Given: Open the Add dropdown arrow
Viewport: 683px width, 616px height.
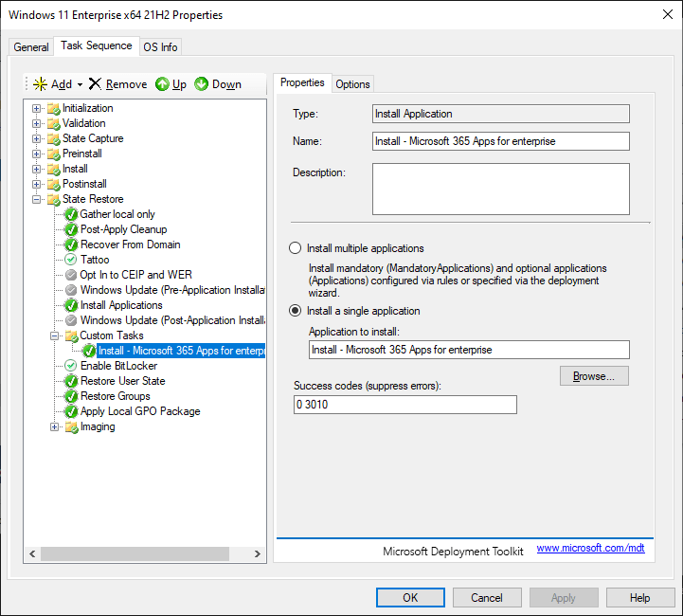Looking at the screenshot, I should 80,84.
